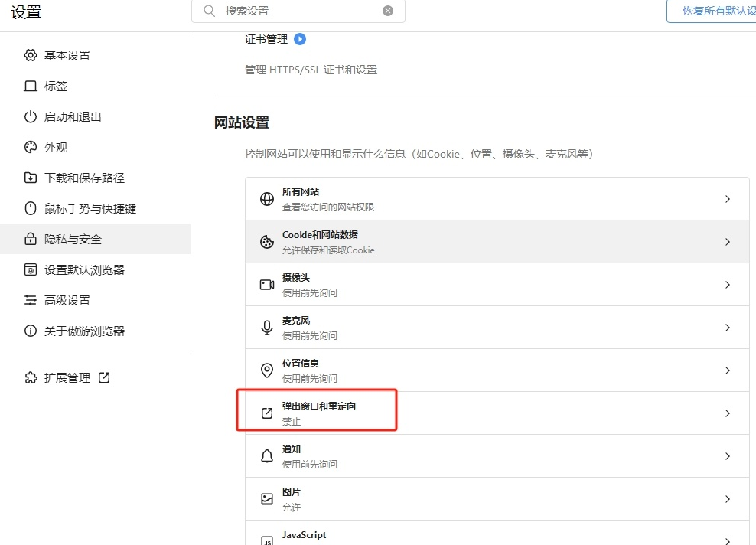Expand the JavaScript settings chevron
756x545 pixels.
pyautogui.click(x=728, y=538)
